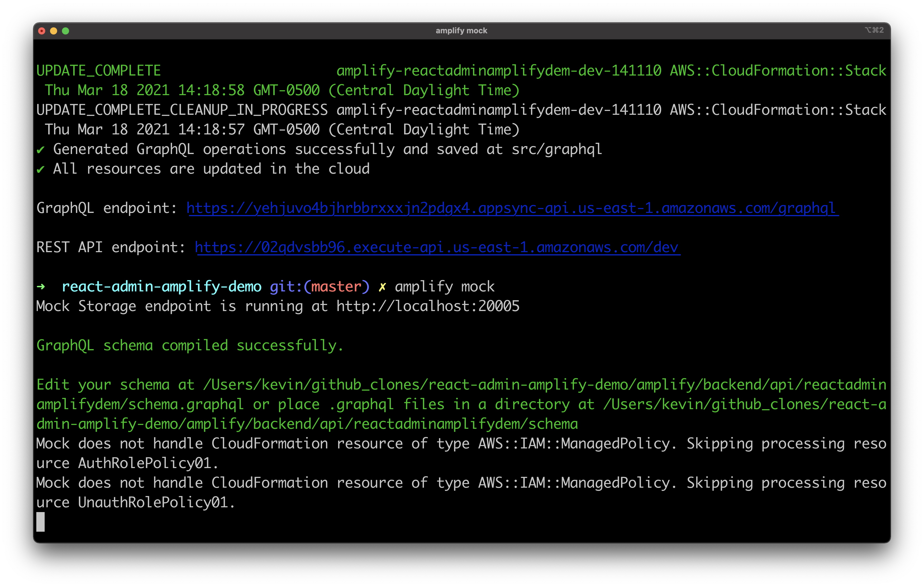Click the amplify mock window title
This screenshot has width=924, height=587.
click(462, 30)
